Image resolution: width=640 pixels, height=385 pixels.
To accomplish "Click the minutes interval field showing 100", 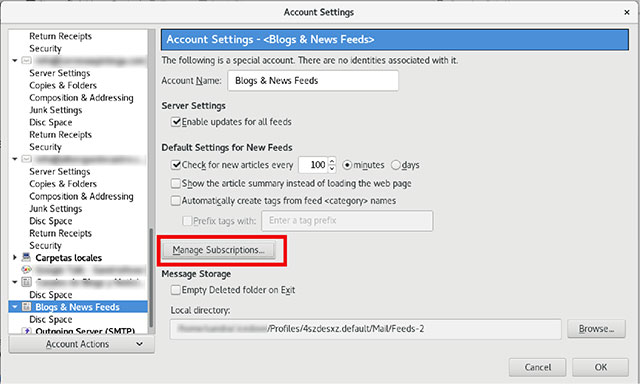I will 313,165.
